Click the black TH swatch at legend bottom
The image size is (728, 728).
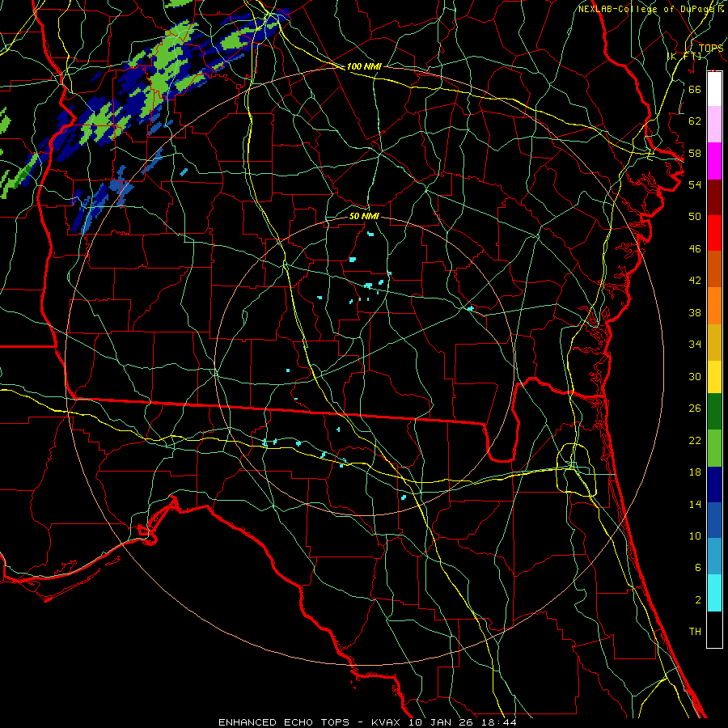tap(714, 629)
